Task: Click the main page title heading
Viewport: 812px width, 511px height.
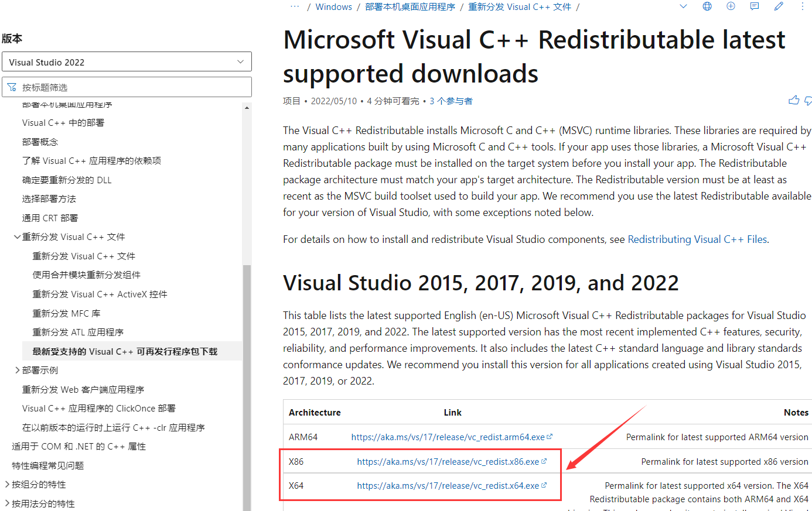Action: [534, 57]
